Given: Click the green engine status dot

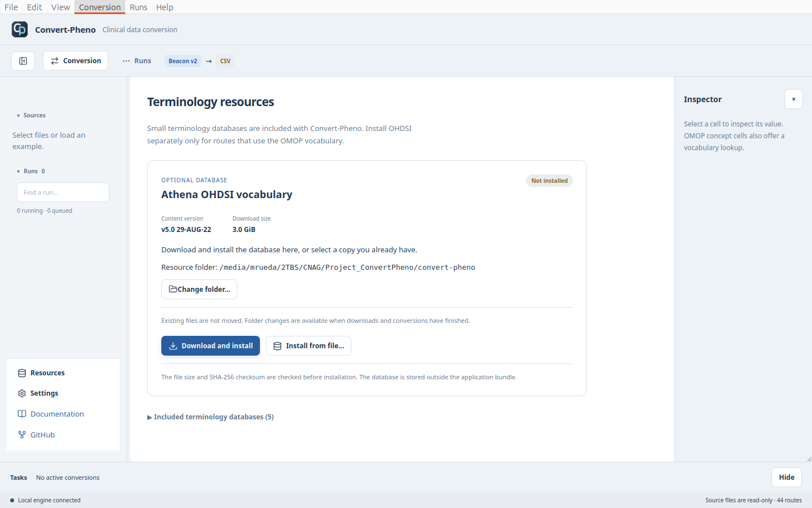Looking at the screenshot, I should (12, 501).
